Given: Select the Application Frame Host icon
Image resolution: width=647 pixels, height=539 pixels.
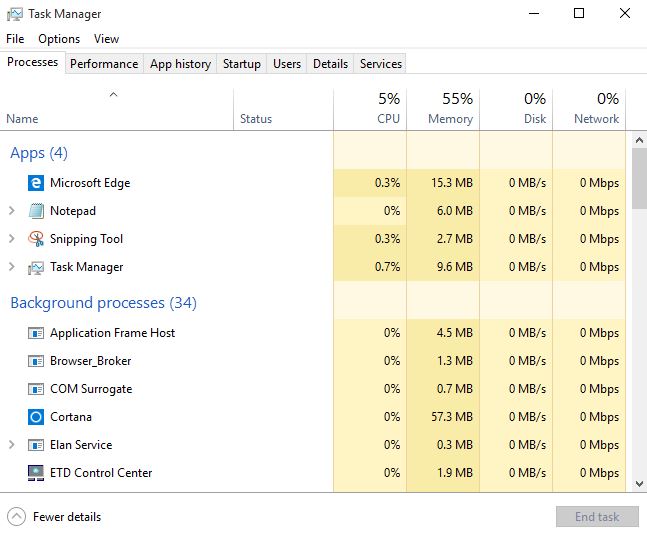Looking at the screenshot, I should click(x=36, y=333).
